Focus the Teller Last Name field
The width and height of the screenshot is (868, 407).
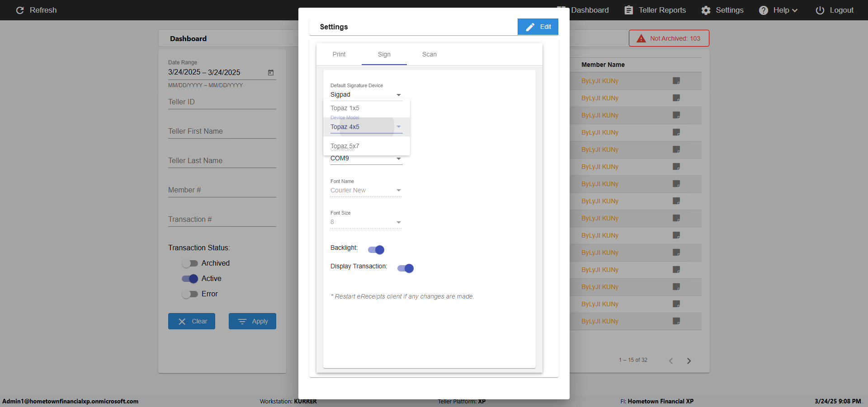pos(222,161)
